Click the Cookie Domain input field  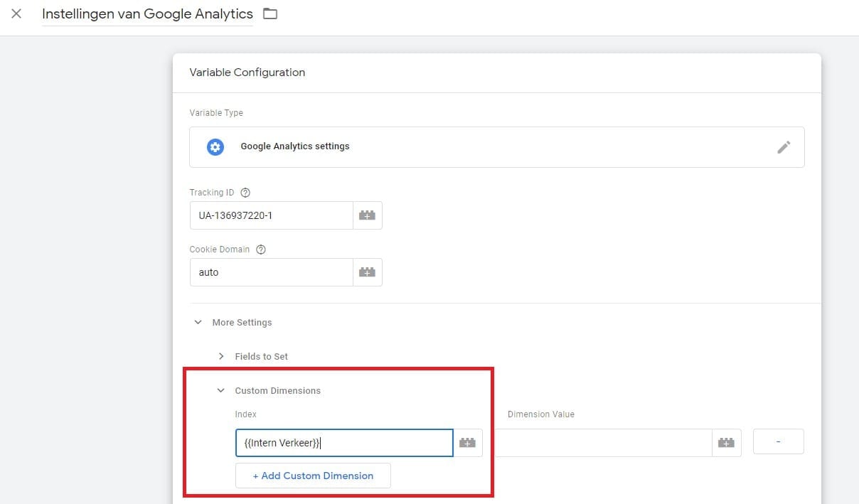coord(272,272)
